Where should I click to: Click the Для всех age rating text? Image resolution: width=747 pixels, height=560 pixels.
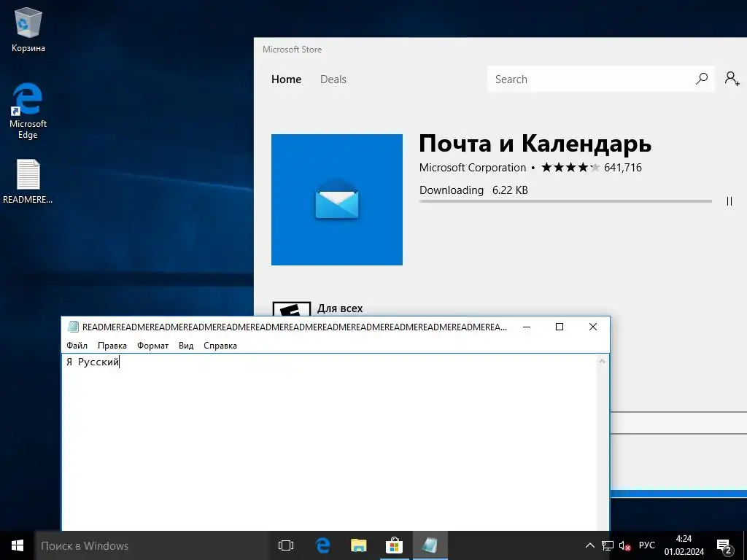[x=340, y=308]
